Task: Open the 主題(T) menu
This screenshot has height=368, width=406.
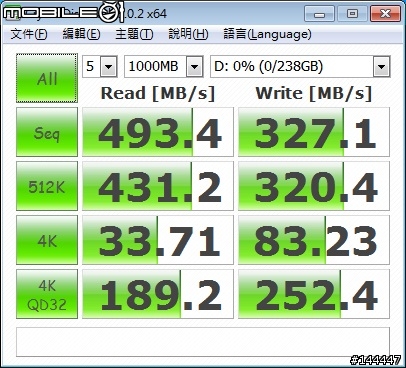Action: (x=134, y=34)
